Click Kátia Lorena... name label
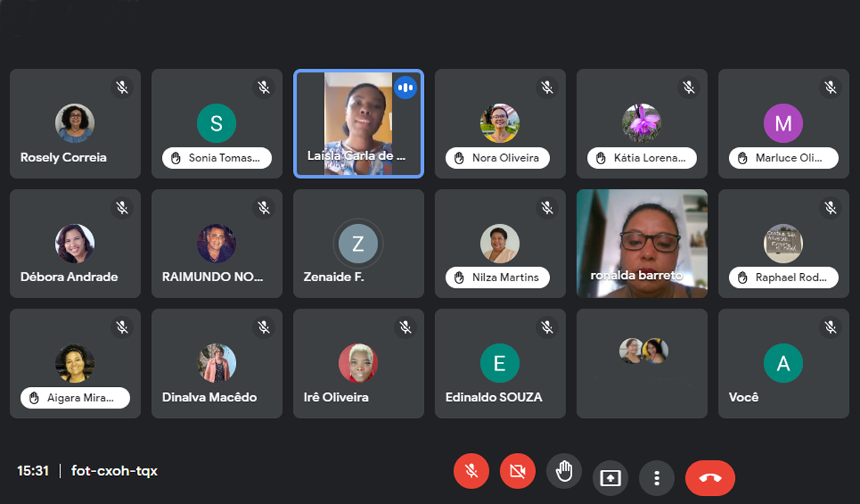The image size is (860, 504). point(649,158)
